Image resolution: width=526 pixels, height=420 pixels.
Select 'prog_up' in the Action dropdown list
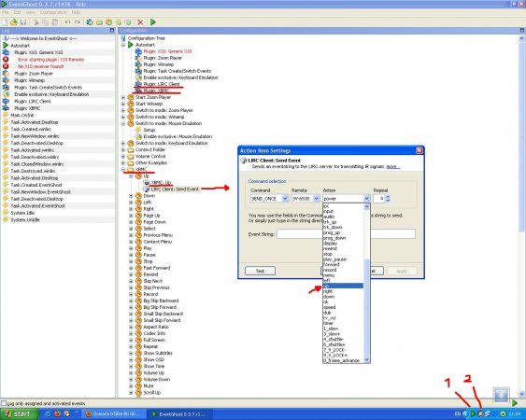[343, 232]
